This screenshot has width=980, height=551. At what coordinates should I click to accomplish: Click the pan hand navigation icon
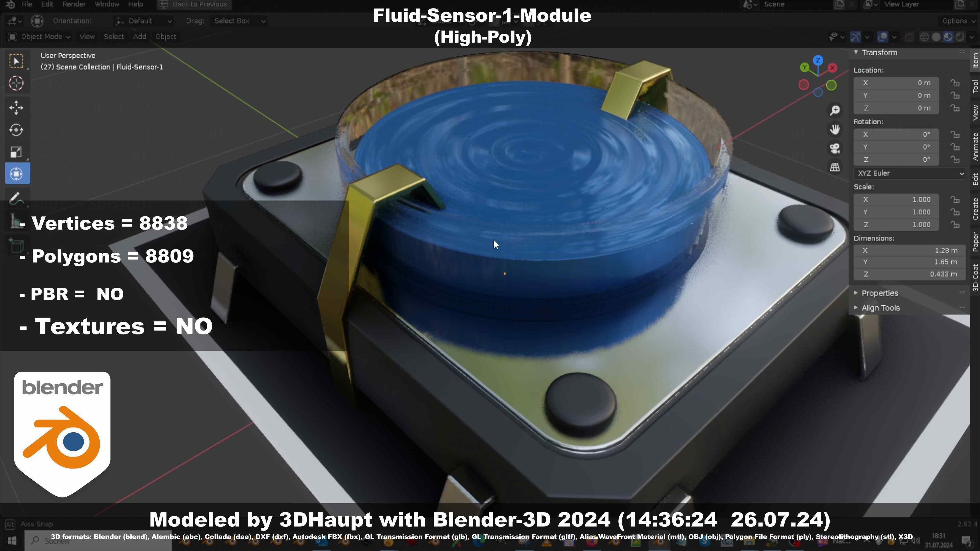[x=835, y=130]
